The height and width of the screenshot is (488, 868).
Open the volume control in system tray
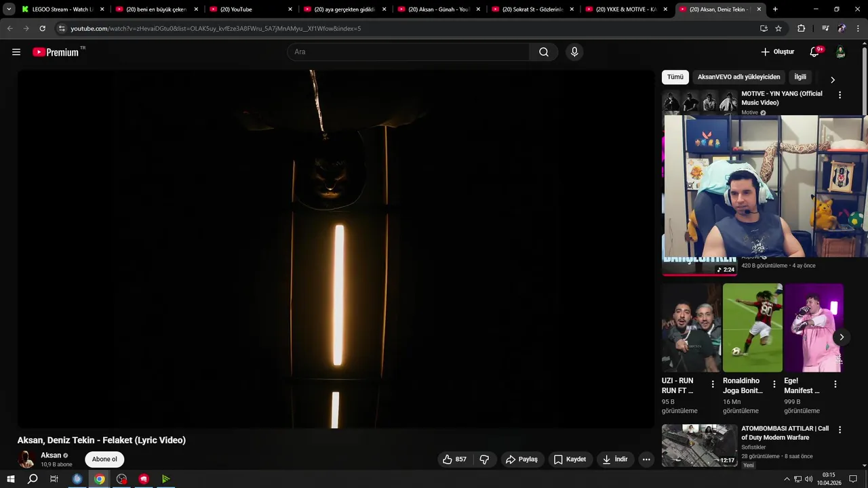(x=809, y=479)
